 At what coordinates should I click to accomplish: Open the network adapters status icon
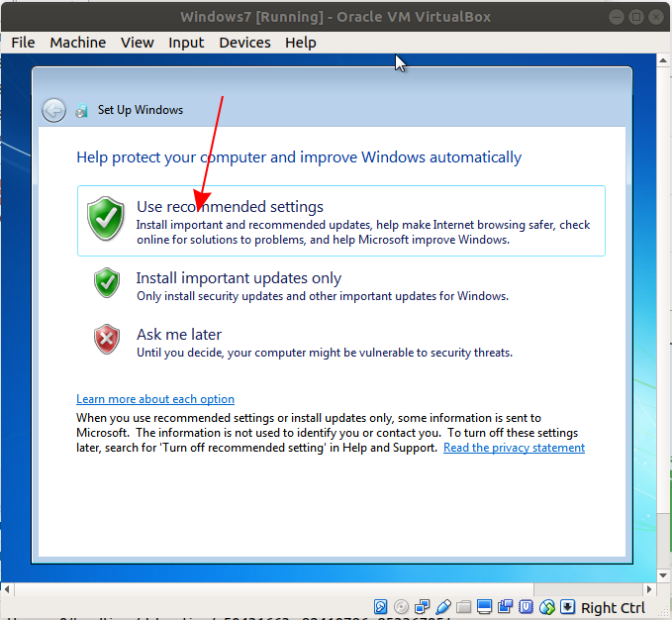[x=423, y=607]
